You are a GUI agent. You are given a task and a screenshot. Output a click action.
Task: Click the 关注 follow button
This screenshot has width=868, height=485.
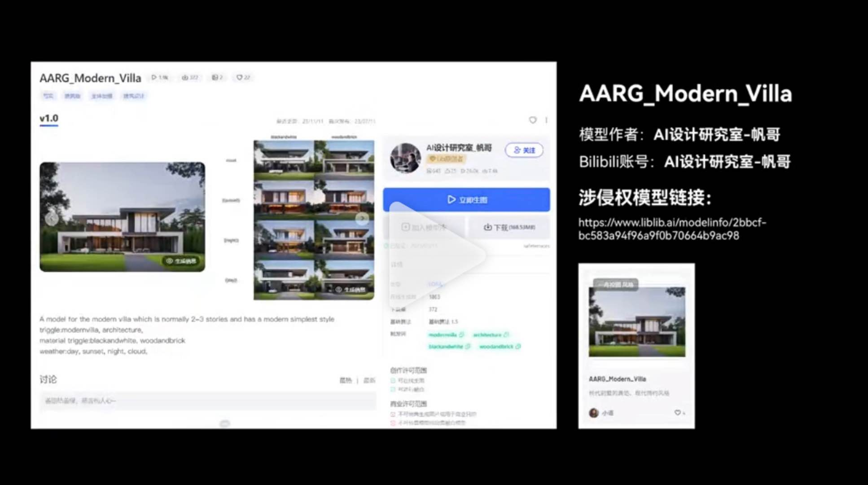tap(524, 150)
